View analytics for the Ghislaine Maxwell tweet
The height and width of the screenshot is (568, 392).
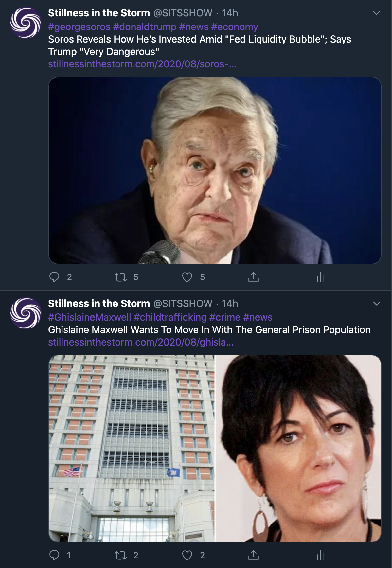pyautogui.click(x=320, y=555)
